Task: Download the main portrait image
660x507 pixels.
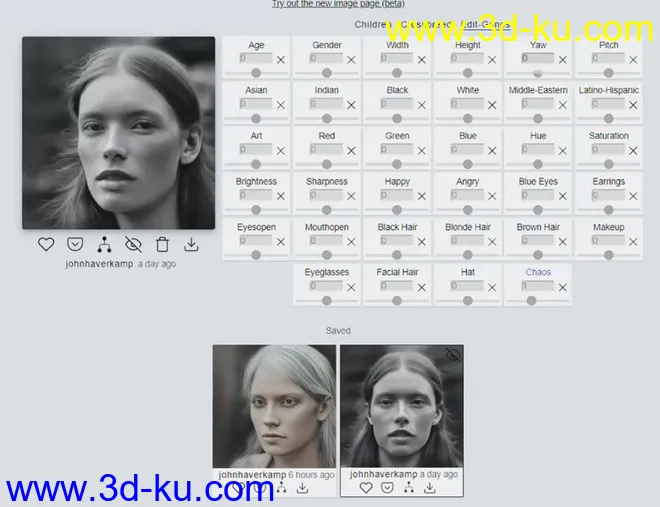Action: [x=191, y=244]
